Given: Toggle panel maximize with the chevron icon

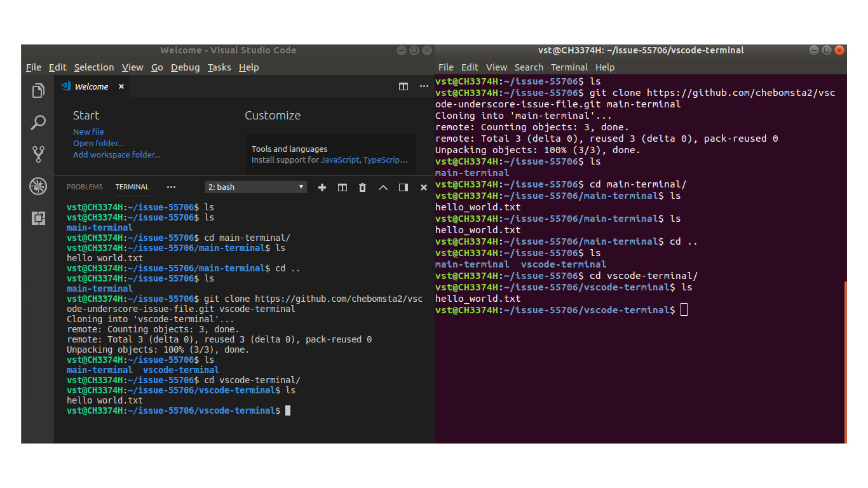Looking at the screenshot, I should point(383,187).
